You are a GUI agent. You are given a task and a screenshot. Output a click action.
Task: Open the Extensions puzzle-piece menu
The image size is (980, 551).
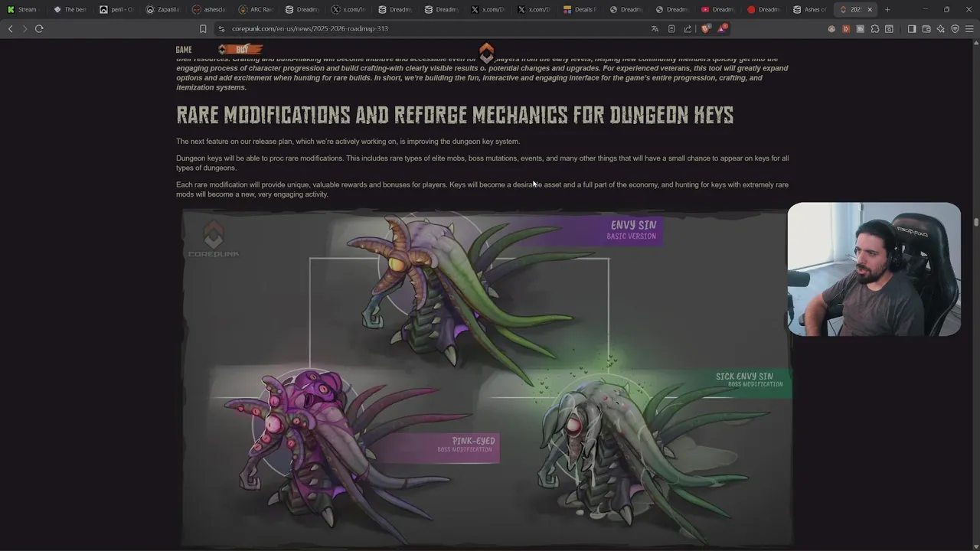coord(875,28)
